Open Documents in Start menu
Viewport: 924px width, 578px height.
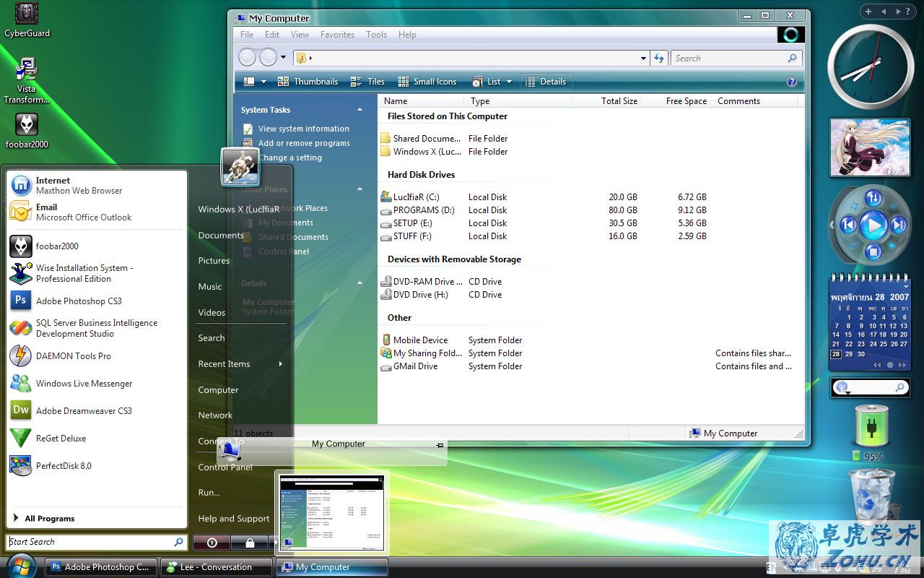pyautogui.click(x=221, y=236)
